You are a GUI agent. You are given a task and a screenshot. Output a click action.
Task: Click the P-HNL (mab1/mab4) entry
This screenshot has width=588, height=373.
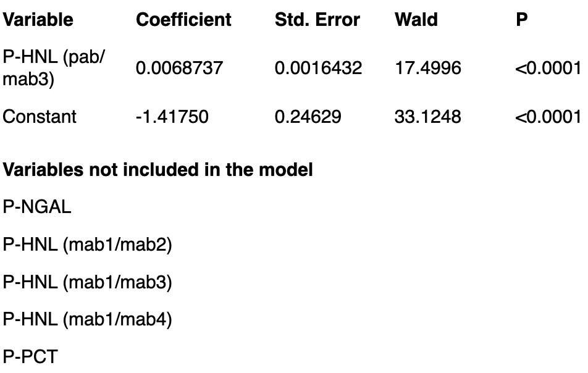coord(87,319)
